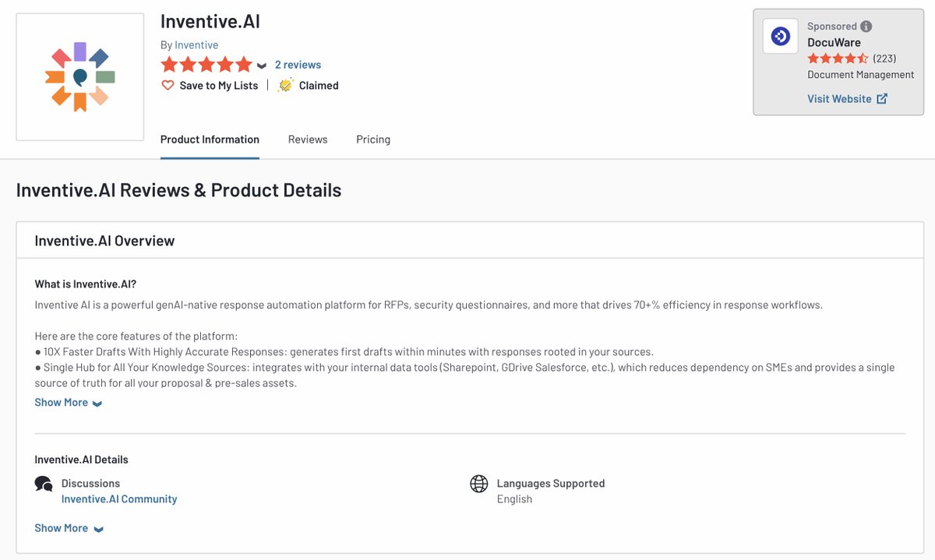935x560 pixels.
Task: Open the 2 reviews link
Action: [298, 65]
